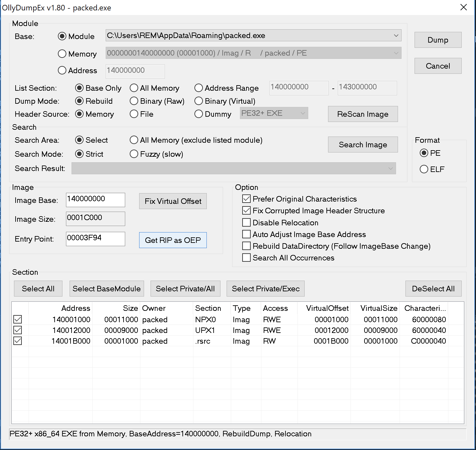
Task: Click Get RIP as OEP
Action: (173, 240)
